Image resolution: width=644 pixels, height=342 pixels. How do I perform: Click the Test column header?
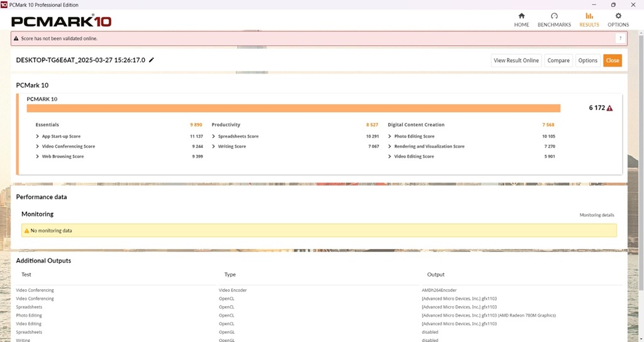[x=26, y=275]
